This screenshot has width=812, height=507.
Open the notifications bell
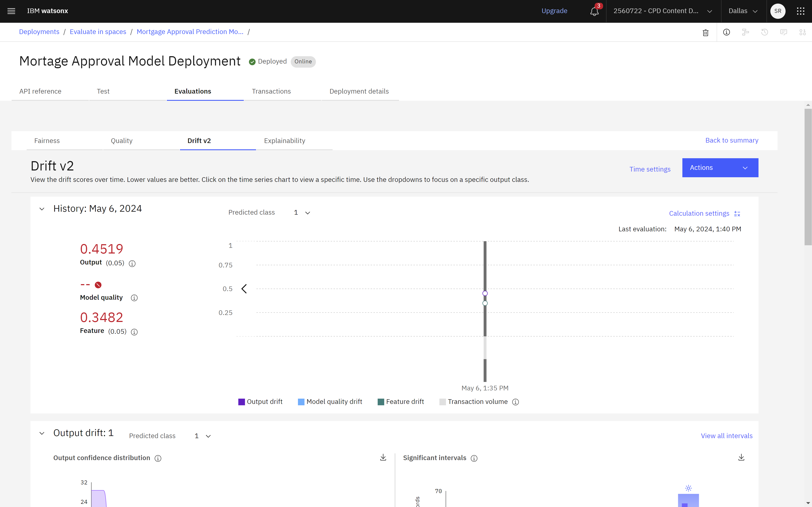pos(594,11)
